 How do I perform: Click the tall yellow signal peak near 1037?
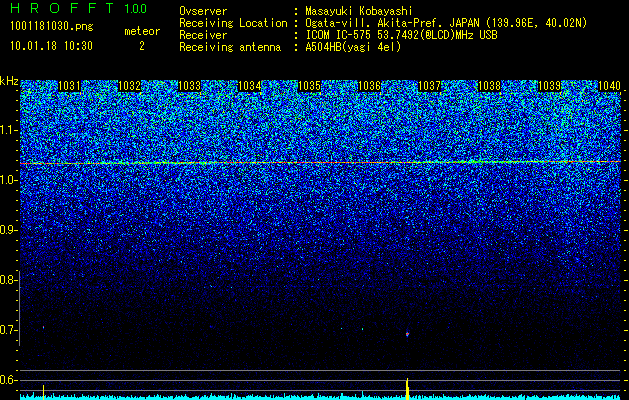tap(408, 388)
